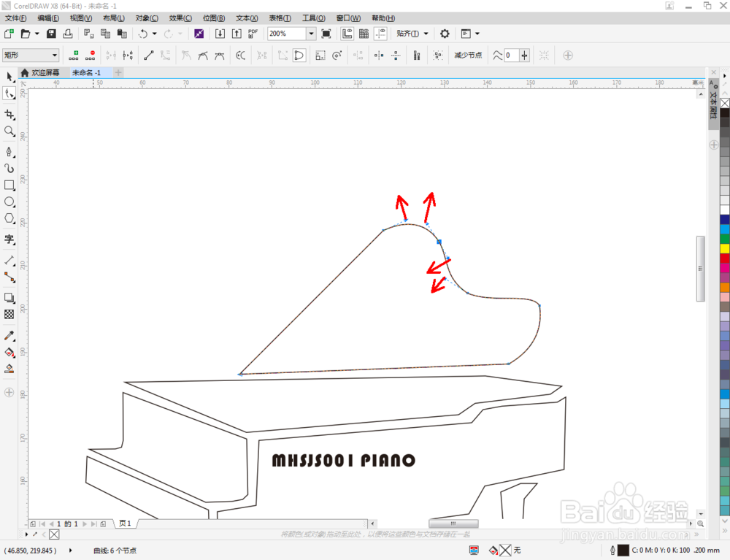The image size is (730, 560).
Task: Click the Full-screen preview icon
Action: point(326,34)
